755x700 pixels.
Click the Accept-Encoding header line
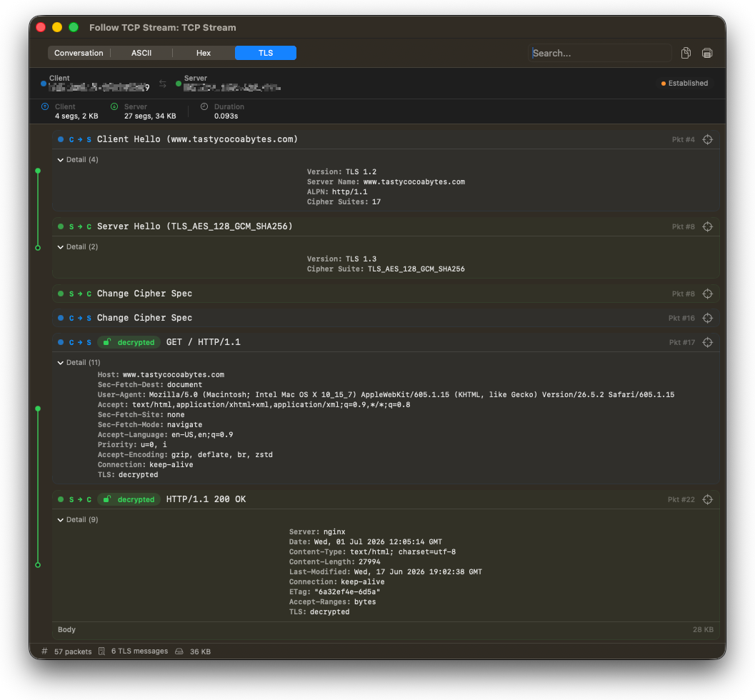click(x=185, y=454)
